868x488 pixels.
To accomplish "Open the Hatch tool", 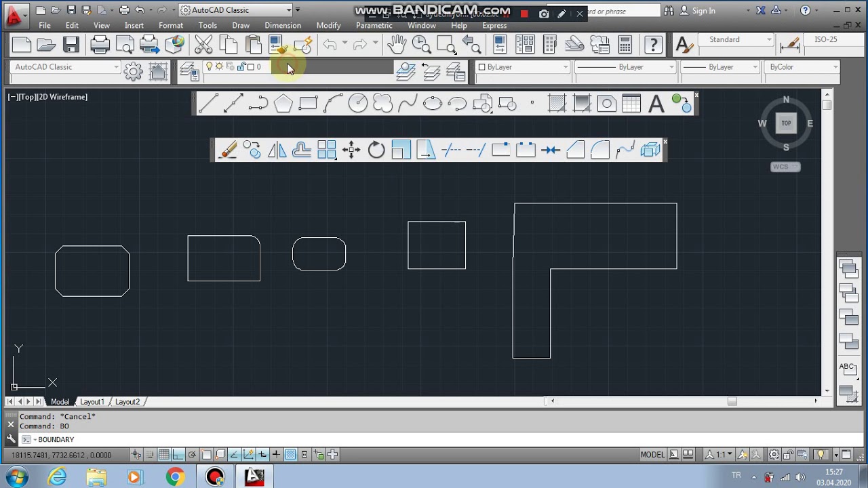I will [557, 104].
